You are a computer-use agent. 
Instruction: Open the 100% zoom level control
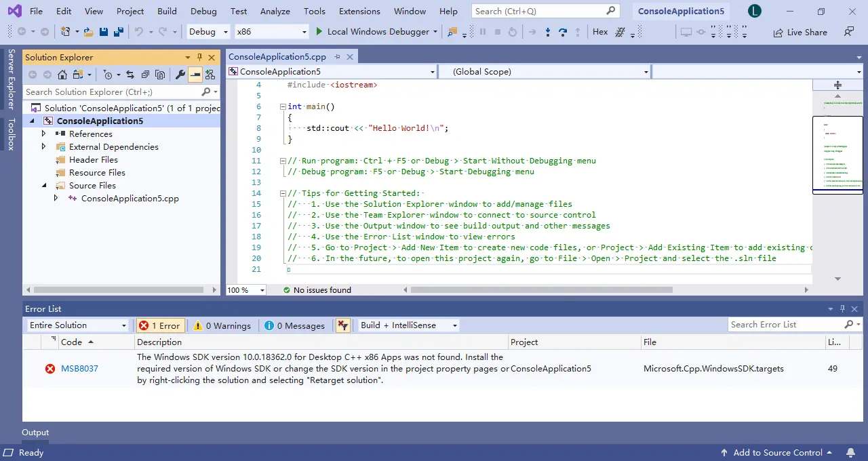pyautogui.click(x=245, y=289)
